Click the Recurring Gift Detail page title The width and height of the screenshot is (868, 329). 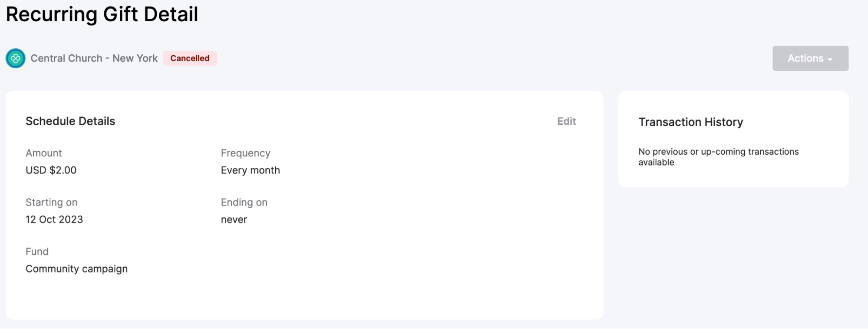click(x=102, y=14)
